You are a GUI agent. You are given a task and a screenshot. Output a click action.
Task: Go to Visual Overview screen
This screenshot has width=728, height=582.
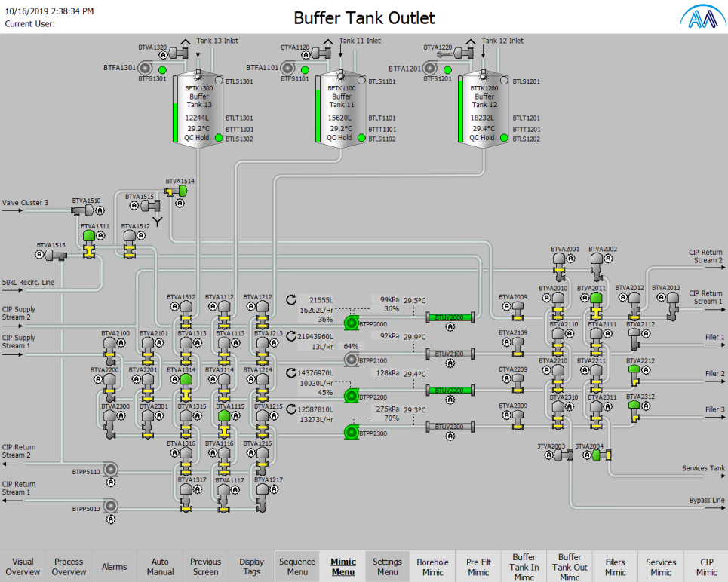tap(23, 567)
